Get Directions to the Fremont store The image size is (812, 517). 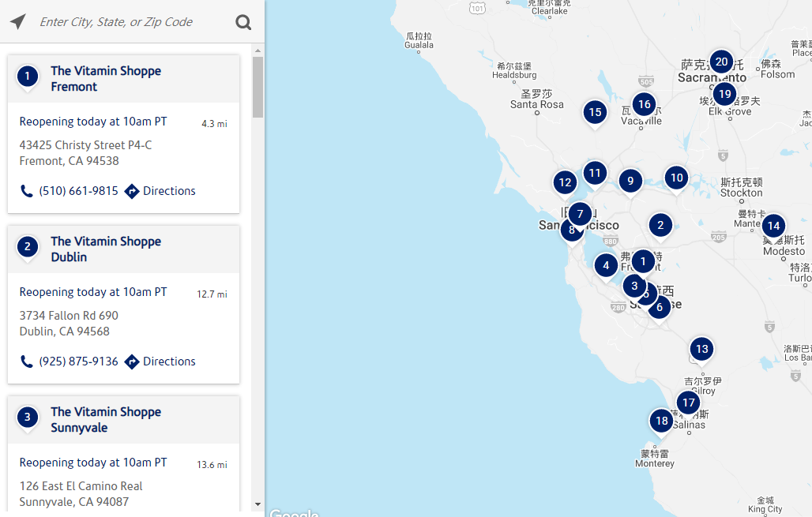click(160, 191)
